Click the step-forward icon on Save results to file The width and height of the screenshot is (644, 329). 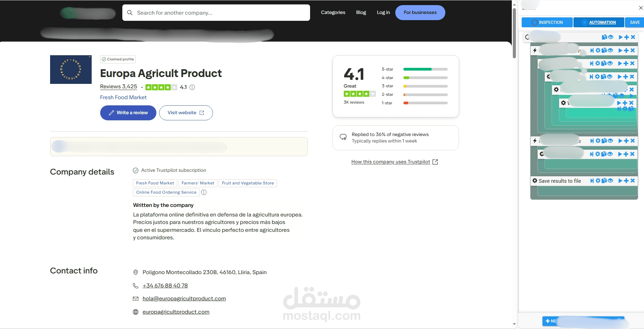click(x=592, y=181)
